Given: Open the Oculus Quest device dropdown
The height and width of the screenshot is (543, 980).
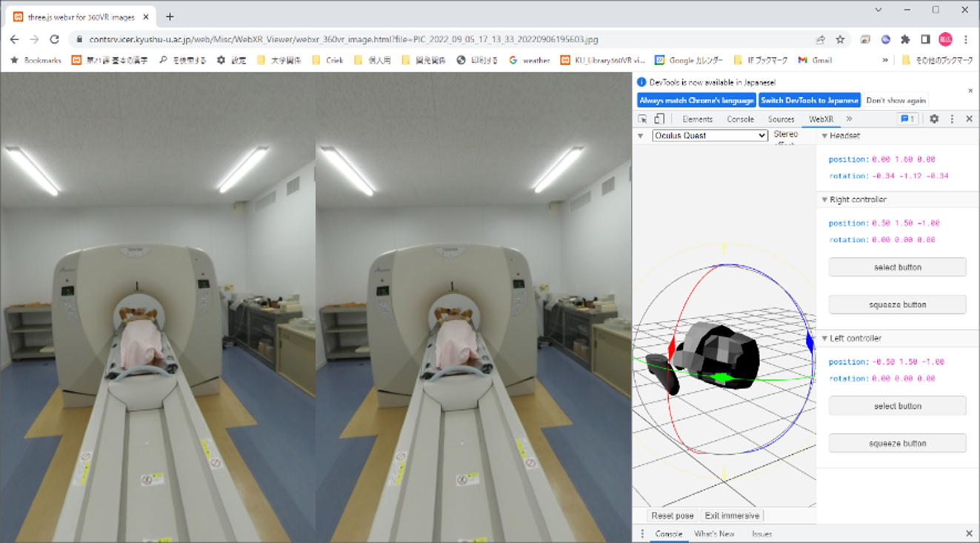Looking at the screenshot, I should pyautogui.click(x=710, y=136).
